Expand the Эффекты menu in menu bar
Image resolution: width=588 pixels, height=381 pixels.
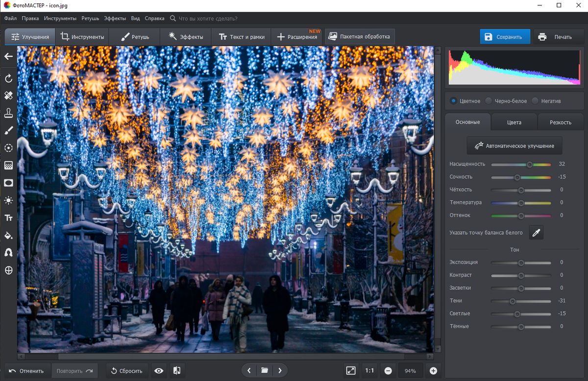(x=115, y=18)
